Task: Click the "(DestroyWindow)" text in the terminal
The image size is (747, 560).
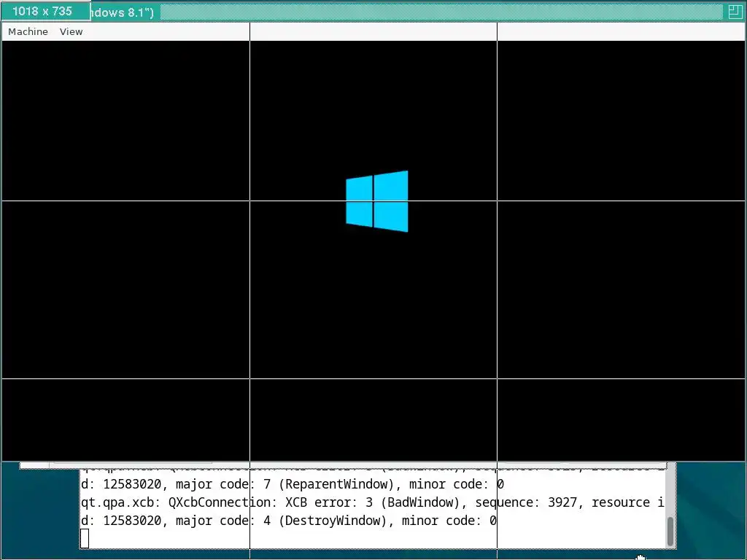Action: tap(334, 521)
